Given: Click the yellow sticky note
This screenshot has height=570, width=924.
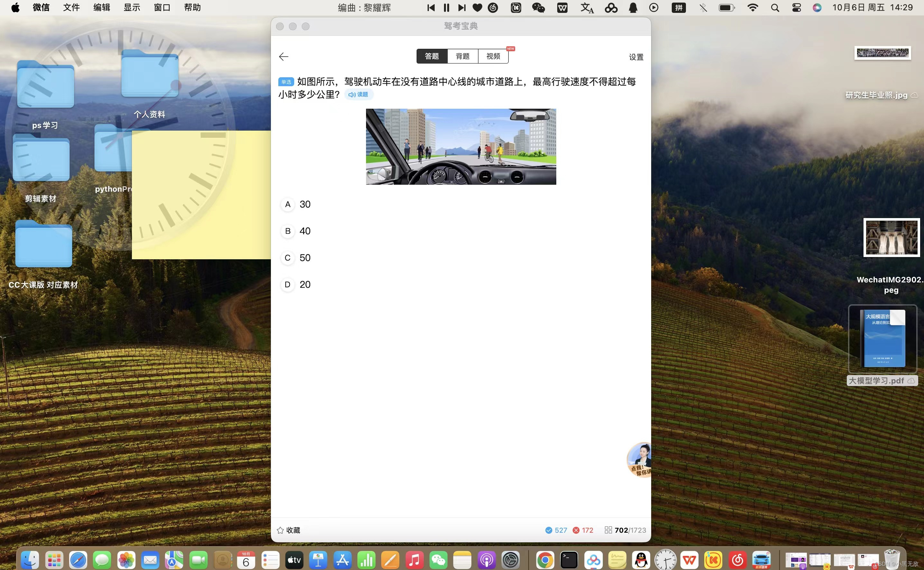Looking at the screenshot, I should click(201, 195).
